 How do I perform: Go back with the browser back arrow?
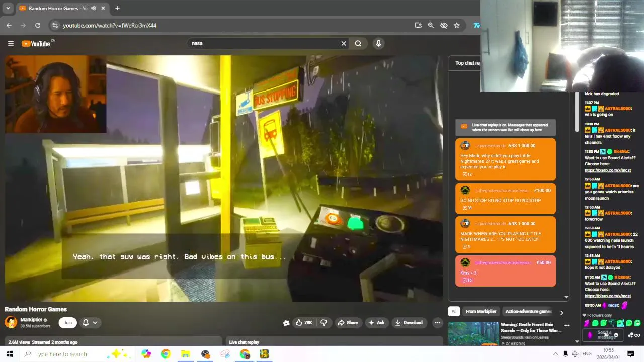pos(9,25)
